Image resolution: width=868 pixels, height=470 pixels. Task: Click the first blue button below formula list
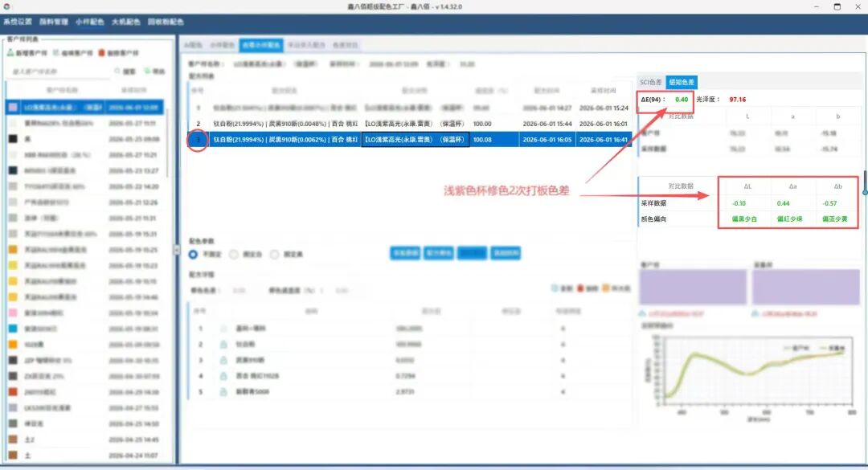tap(405, 253)
